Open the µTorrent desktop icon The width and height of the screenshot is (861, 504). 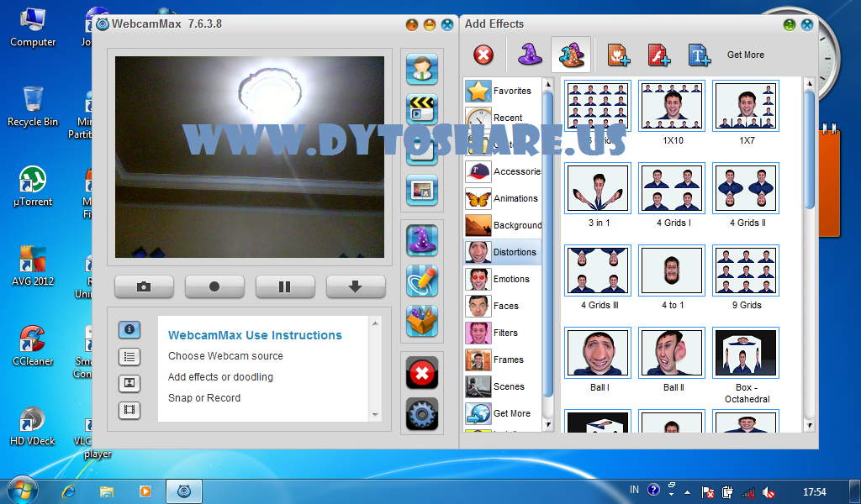(x=33, y=186)
